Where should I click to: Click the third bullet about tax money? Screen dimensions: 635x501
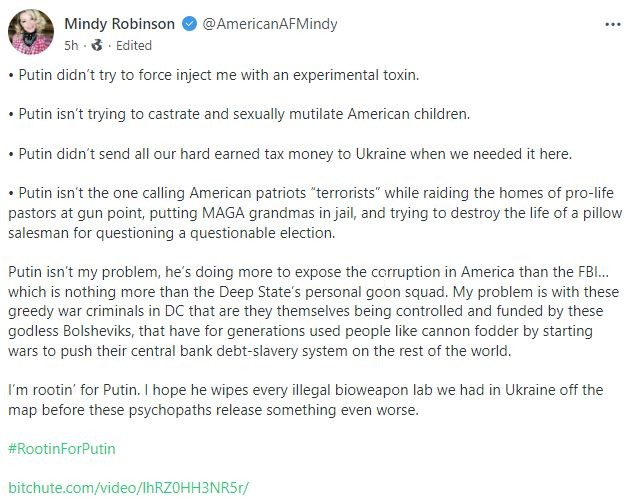(x=290, y=154)
